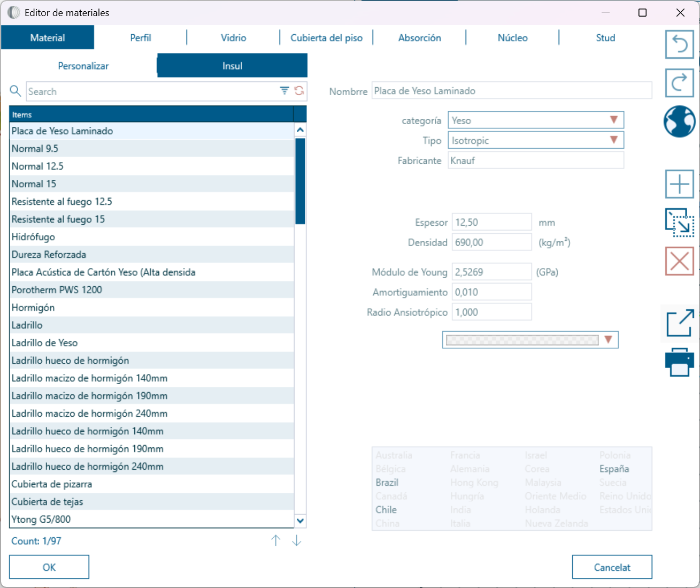Viewport: 700px width, 588px height.
Task: Expand the categoría dropdown showing Yeso
Action: point(535,120)
